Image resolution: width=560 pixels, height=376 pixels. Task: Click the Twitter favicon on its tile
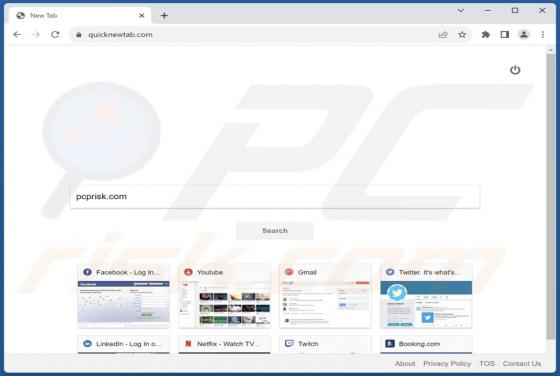[x=390, y=272]
